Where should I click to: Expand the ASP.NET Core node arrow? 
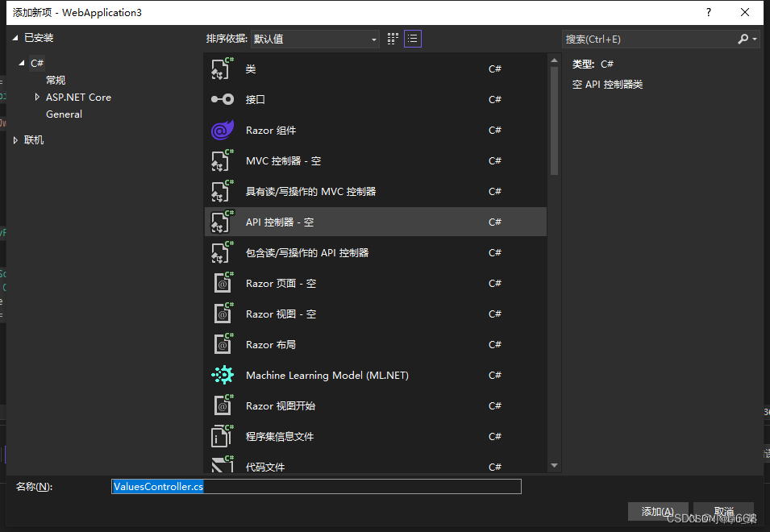pyautogui.click(x=37, y=98)
